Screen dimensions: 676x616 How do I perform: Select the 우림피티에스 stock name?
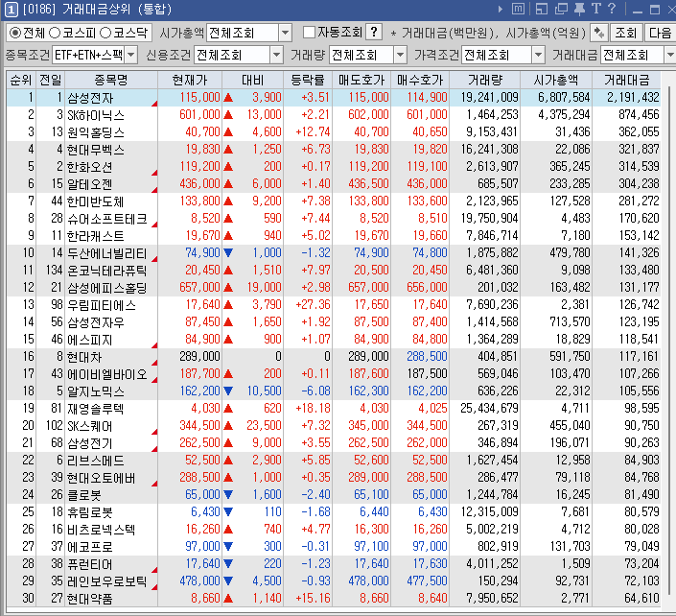click(102, 304)
